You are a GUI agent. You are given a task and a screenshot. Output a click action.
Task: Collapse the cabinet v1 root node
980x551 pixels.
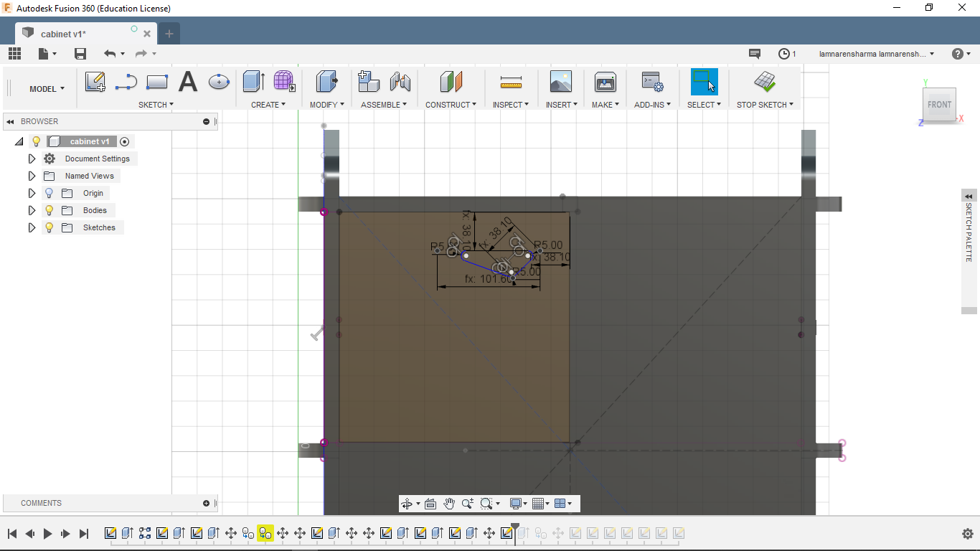pos(19,141)
